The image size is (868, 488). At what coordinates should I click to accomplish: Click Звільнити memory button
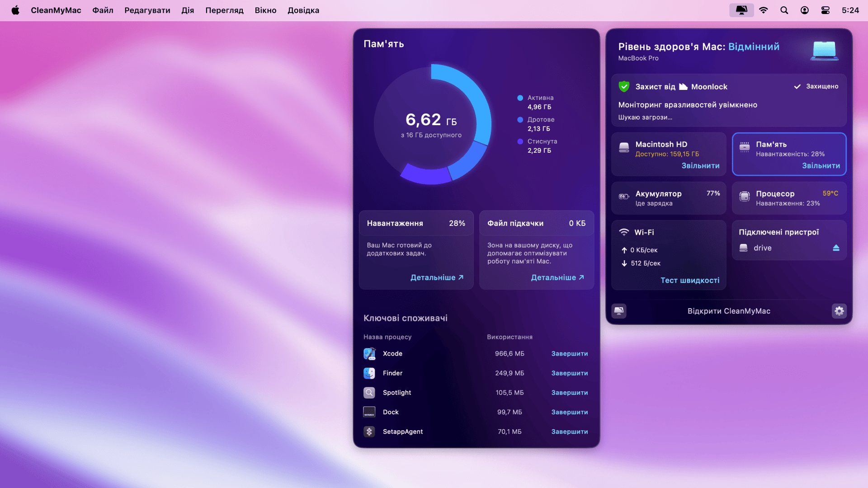click(x=821, y=165)
